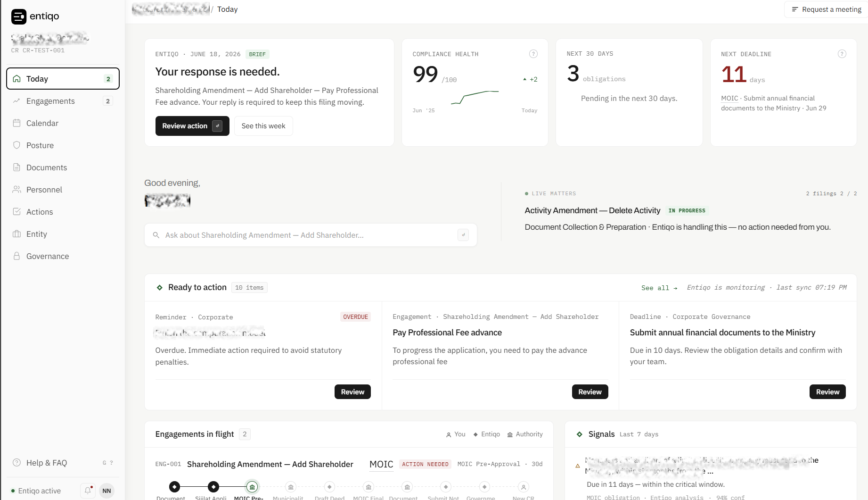
Task: Click the See this week button
Action: (x=263, y=126)
